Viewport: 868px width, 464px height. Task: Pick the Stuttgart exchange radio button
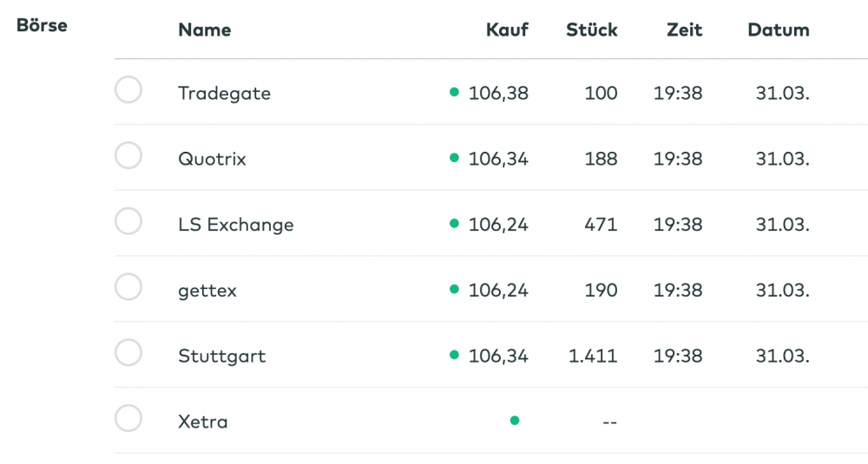pos(128,353)
